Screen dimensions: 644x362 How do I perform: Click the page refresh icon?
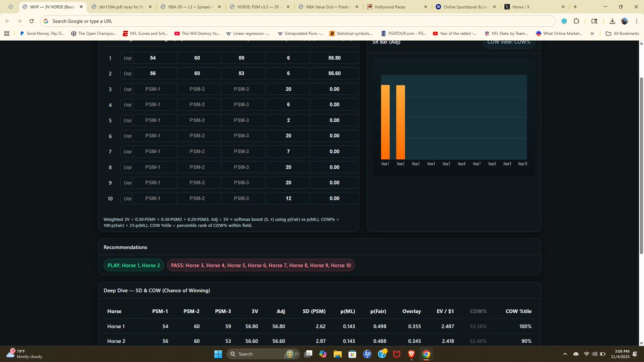point(31,20)
